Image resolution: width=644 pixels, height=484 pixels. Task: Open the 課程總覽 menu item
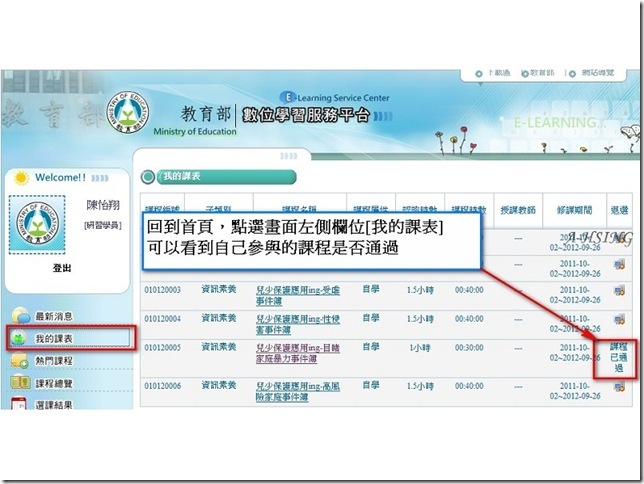point(54,383)
